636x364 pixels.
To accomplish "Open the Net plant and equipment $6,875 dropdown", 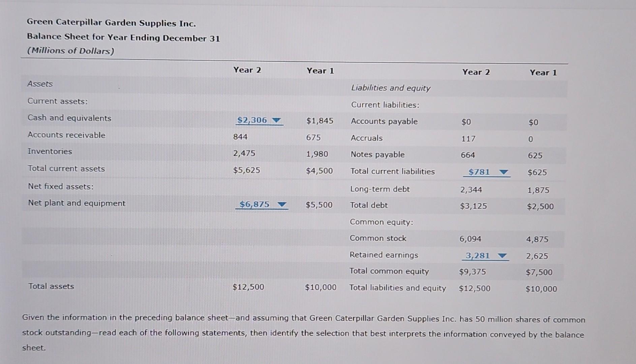I will (x=262, y=205).
